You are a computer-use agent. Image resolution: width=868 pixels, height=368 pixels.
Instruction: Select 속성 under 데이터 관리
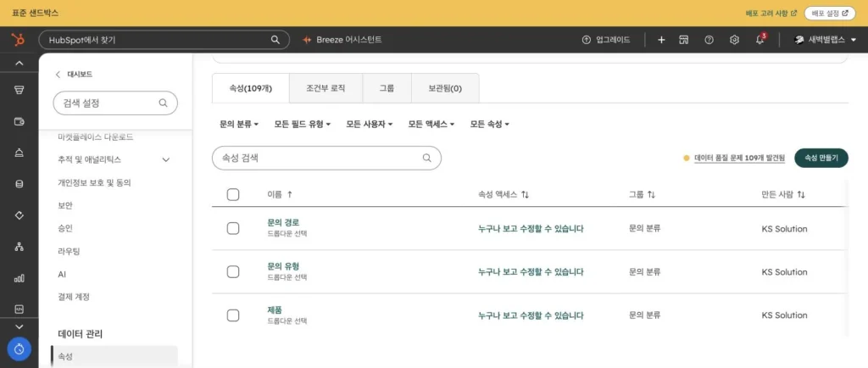(x=114, y=356)
